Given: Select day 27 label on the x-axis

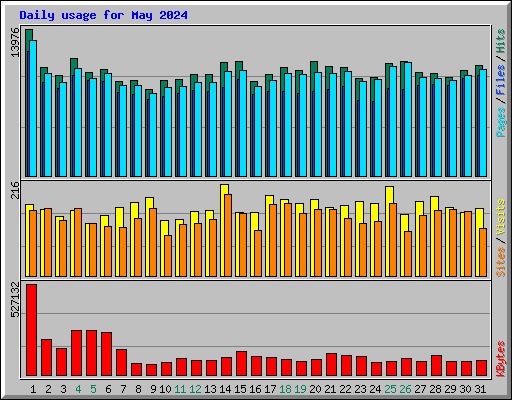Looking at the screenshot, I should [x=420, y=389].
